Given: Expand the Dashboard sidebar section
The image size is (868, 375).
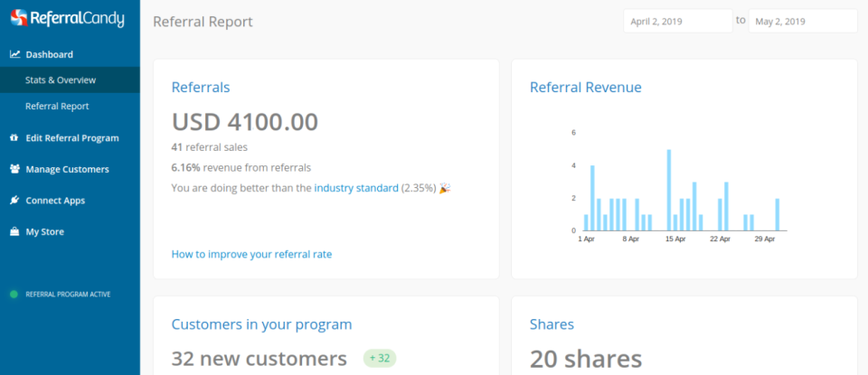Looking at the screenshot, I should pyautogui.click(x=50, y=54).
